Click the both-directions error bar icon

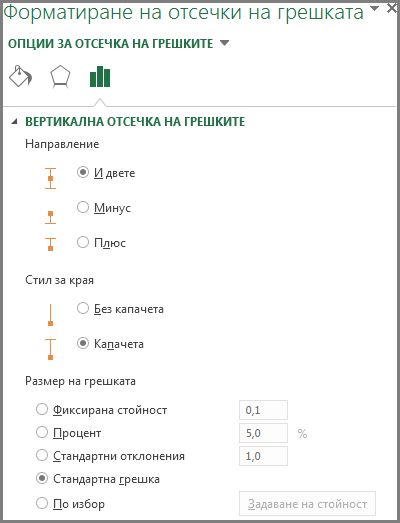pos(50,178)
